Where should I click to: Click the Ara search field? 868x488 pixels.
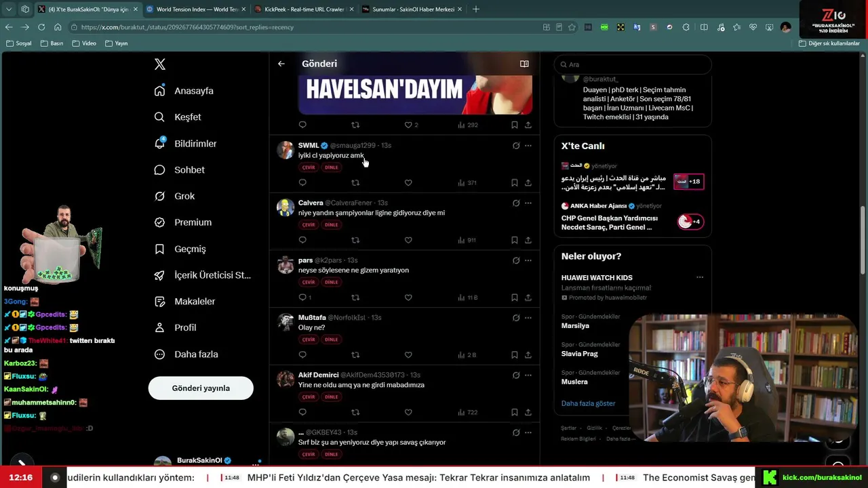[633, 64]
